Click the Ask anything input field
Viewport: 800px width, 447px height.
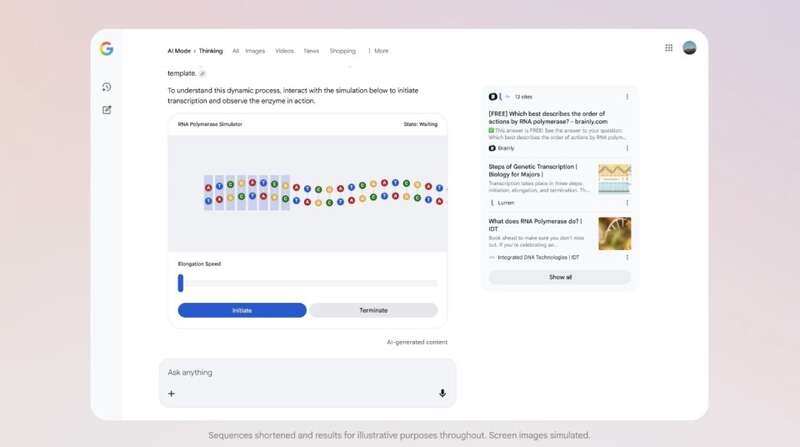coord(300,372)
